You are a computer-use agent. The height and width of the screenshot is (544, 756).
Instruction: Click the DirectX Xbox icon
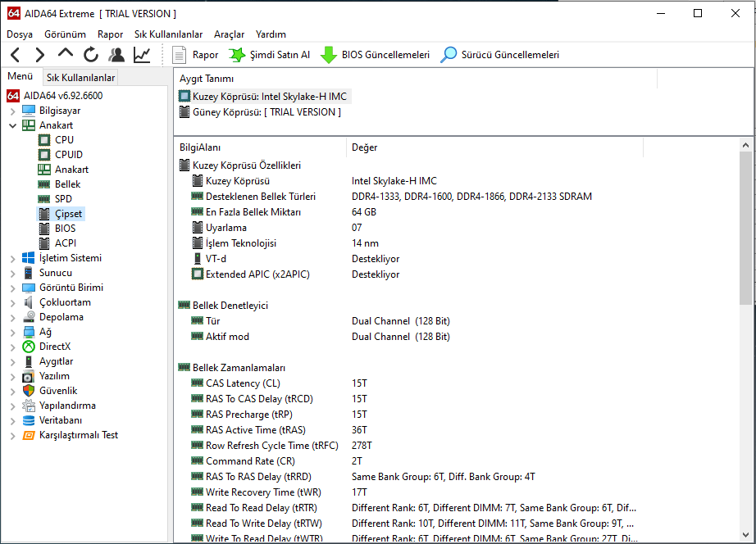[29, 347]
